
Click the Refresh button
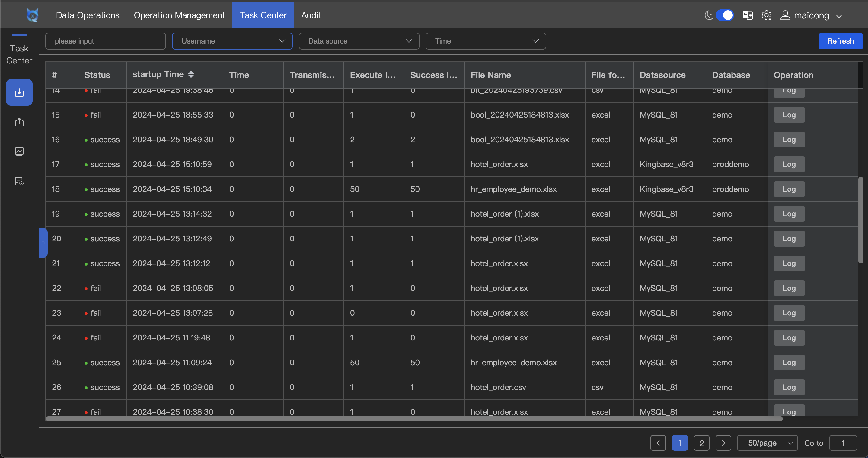(840, 41)
